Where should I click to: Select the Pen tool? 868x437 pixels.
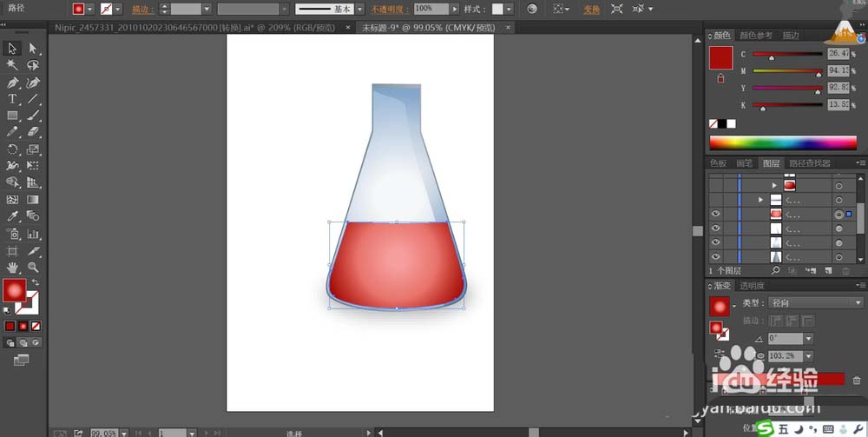click(x=12, y=83)
